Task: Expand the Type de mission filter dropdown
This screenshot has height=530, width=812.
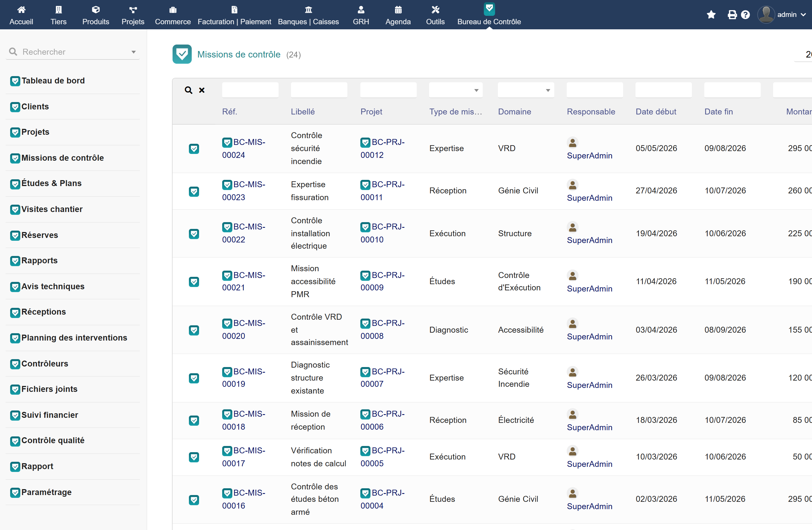Action: tap(456, 90)
